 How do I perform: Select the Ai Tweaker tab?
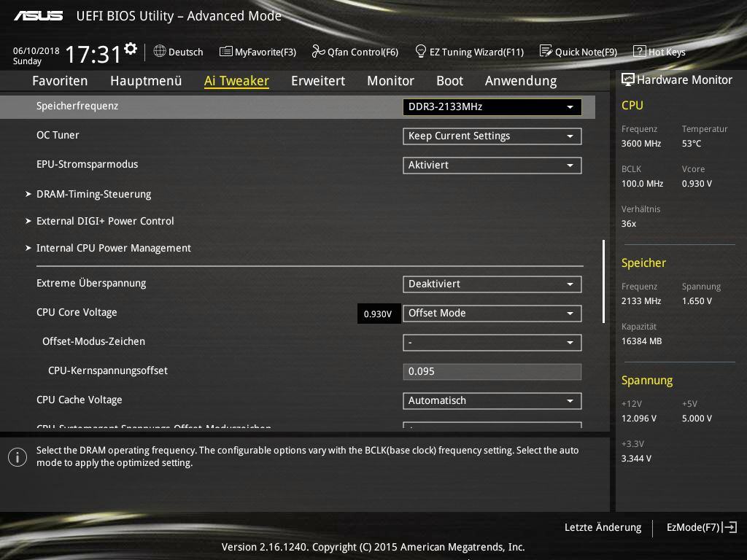point(237,81)
